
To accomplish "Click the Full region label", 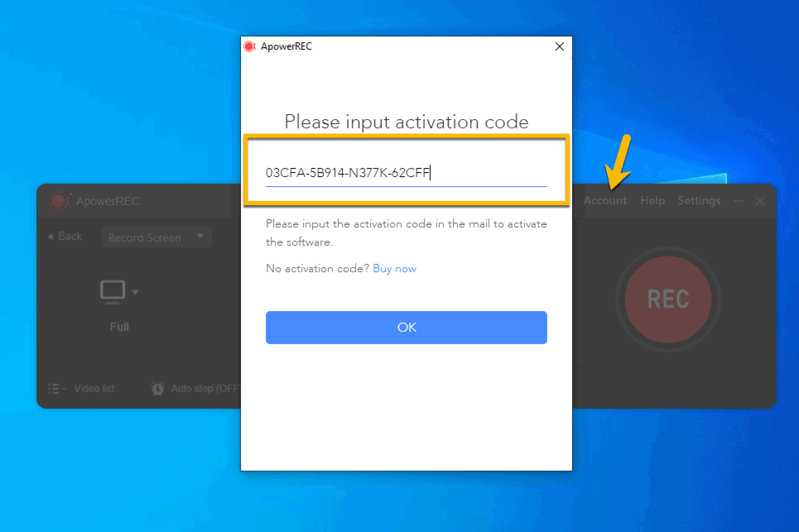I will click(119, 327).
